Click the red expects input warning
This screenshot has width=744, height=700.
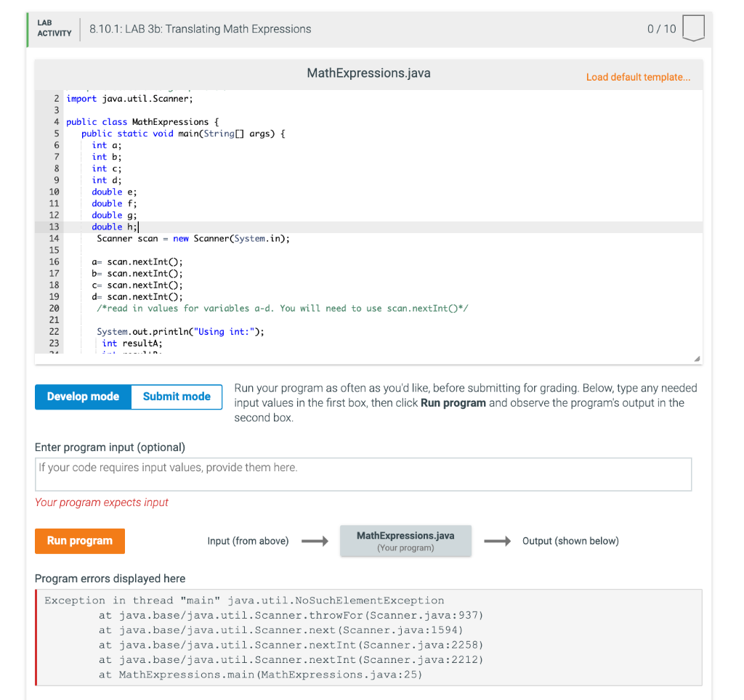[x=101, y=502]
